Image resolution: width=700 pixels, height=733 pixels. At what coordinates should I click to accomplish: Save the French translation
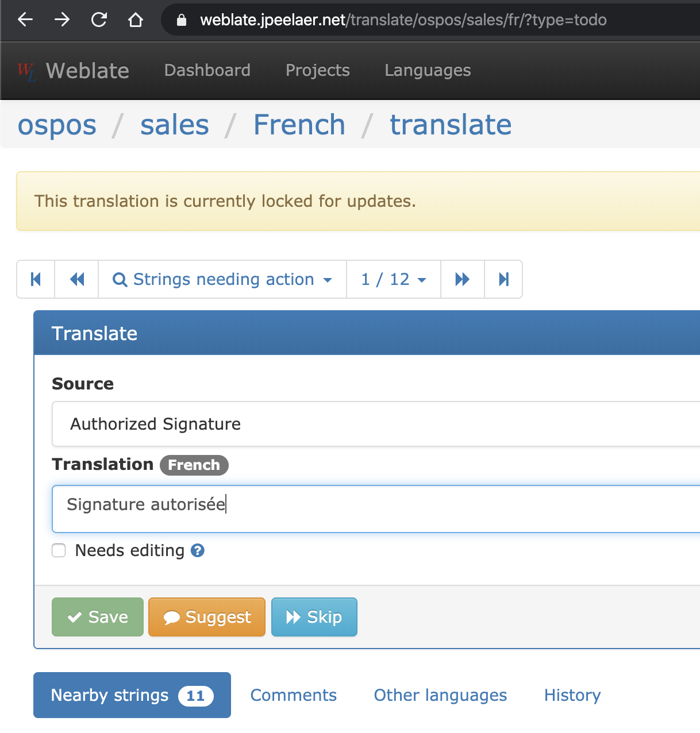tap(97, 617)
